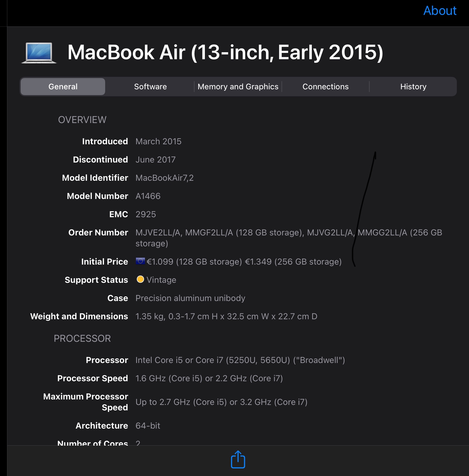The width and height of the screenshot is (469, 476).
Task: Switch to the Software tab
Action: tap(150, 87)
